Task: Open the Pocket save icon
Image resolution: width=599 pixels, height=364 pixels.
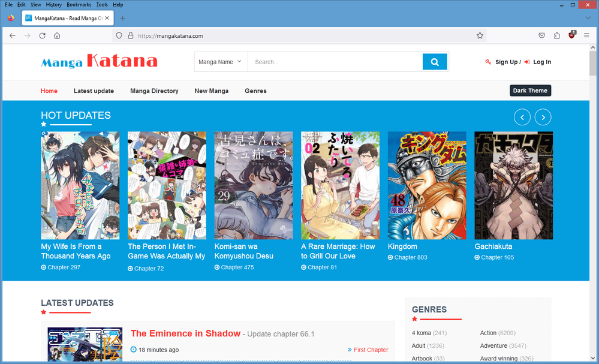Action: [x=541, y=35]
